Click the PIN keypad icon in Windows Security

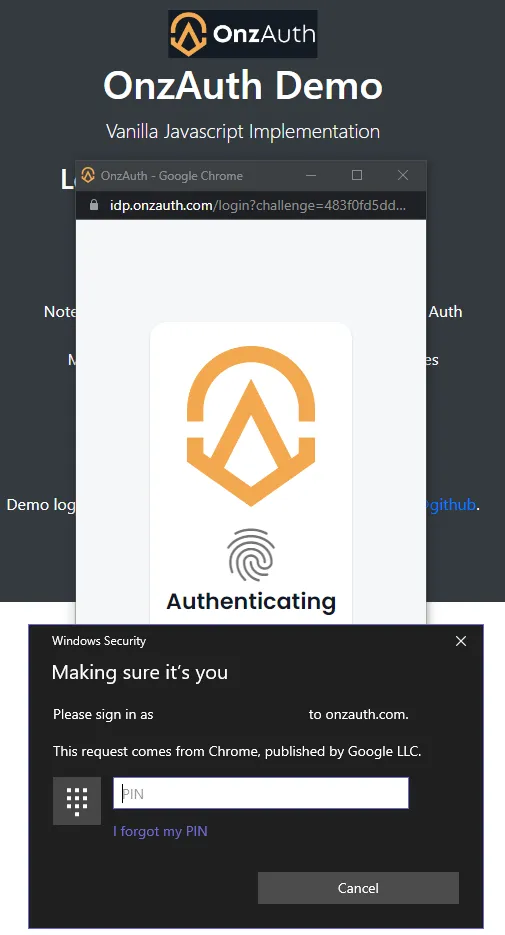pyautogui.click(x=77, y=801)
